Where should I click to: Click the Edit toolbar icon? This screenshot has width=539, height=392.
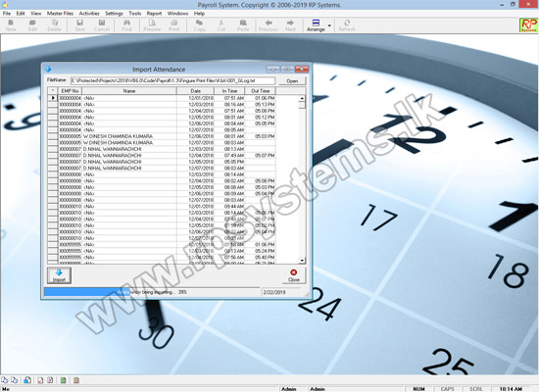click(x=32, y=25)
